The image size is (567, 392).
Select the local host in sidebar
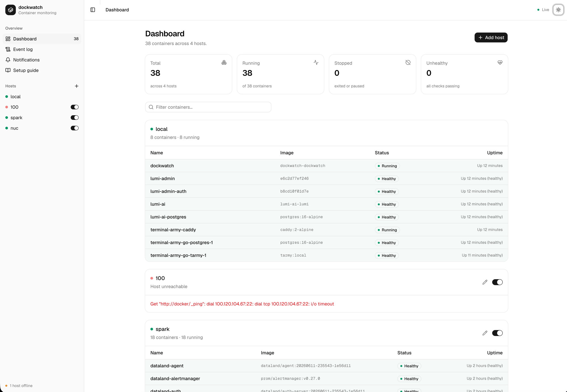pos(42,97)
